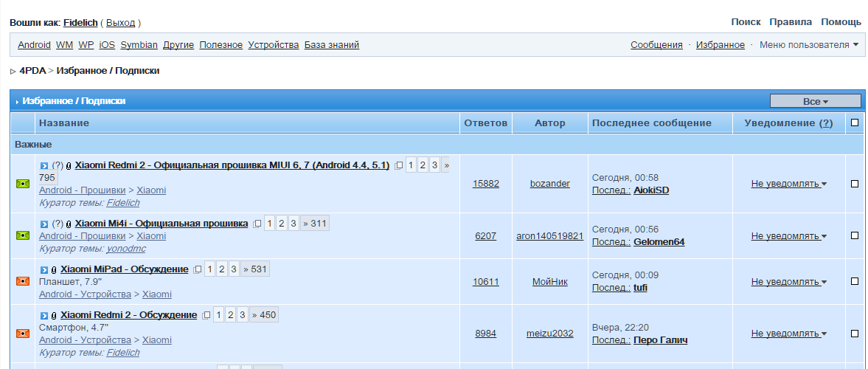
Task: Open the Поиск link
Action: pyautogui.click(x=746, y=22)
